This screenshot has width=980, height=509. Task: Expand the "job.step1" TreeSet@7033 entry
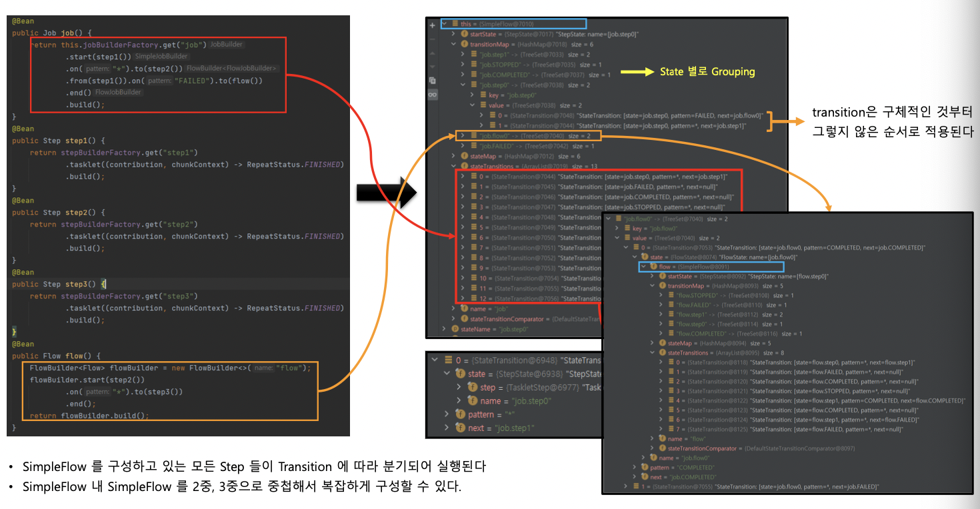(463, 54)
